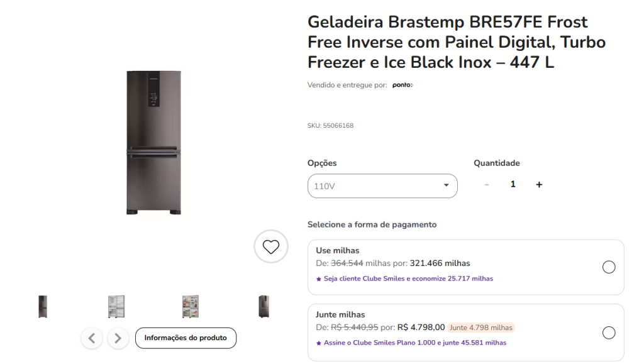Increase quantity with plus button
Image resolution: width=644 pixels, height=364 pixels.
click(x=539, y=185)
